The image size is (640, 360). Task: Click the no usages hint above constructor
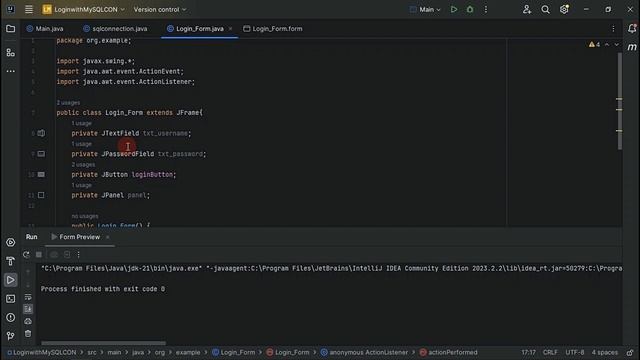(x=85, y=216)
